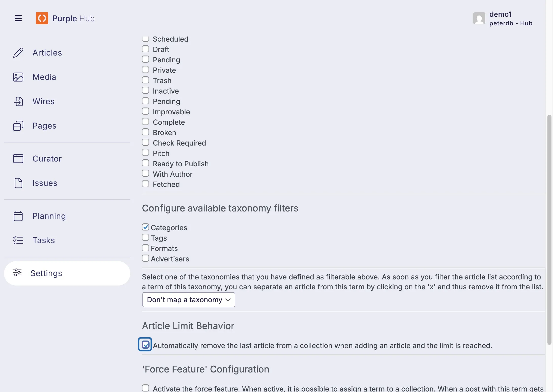Click the Articles pencil icon
This screenshot has height=392, width=553.
(18, 53)
